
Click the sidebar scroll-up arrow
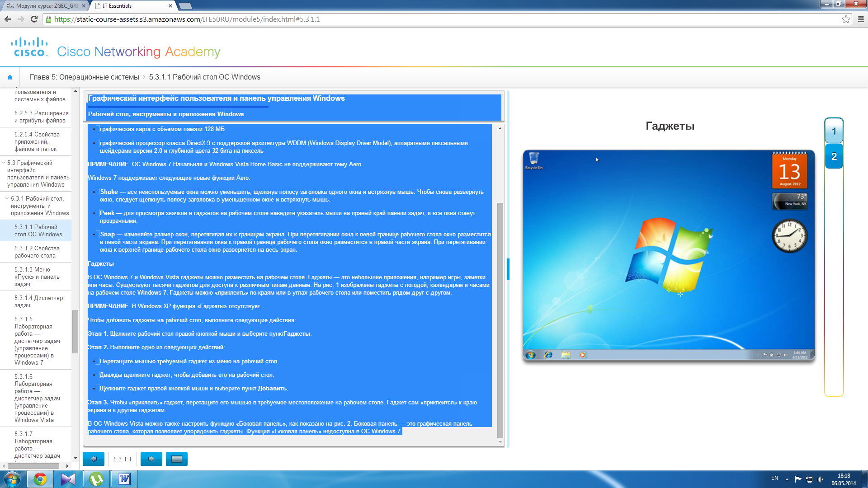tap(75, 91)
